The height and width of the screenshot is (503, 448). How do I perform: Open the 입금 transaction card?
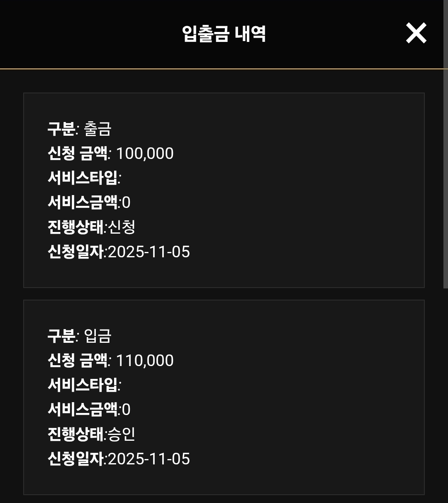(x=290, y=397)
